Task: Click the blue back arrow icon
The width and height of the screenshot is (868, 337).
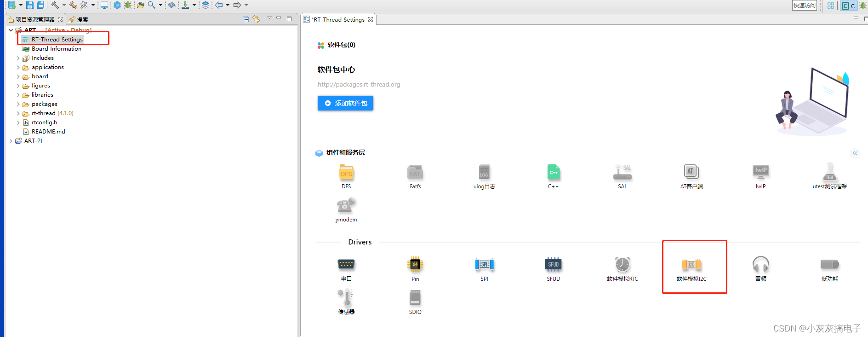Action: (219, 5)
